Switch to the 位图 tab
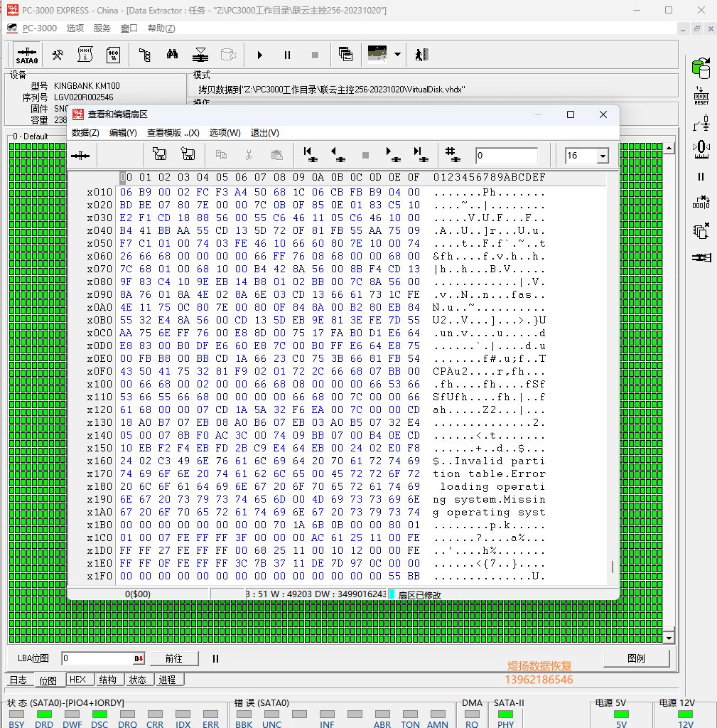717x728 pixels. [48, 680]
